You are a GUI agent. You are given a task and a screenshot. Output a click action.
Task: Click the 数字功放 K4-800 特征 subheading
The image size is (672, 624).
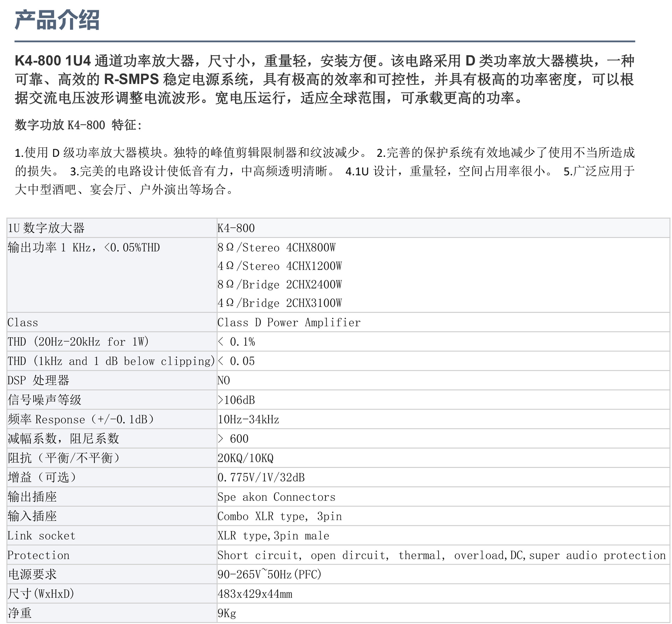click(78, 125)
